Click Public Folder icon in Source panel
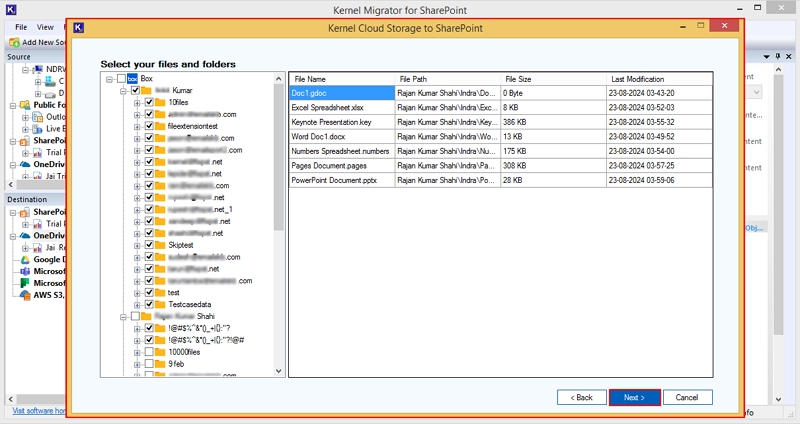This screenshot has width=800, height=424. (25, 105)
